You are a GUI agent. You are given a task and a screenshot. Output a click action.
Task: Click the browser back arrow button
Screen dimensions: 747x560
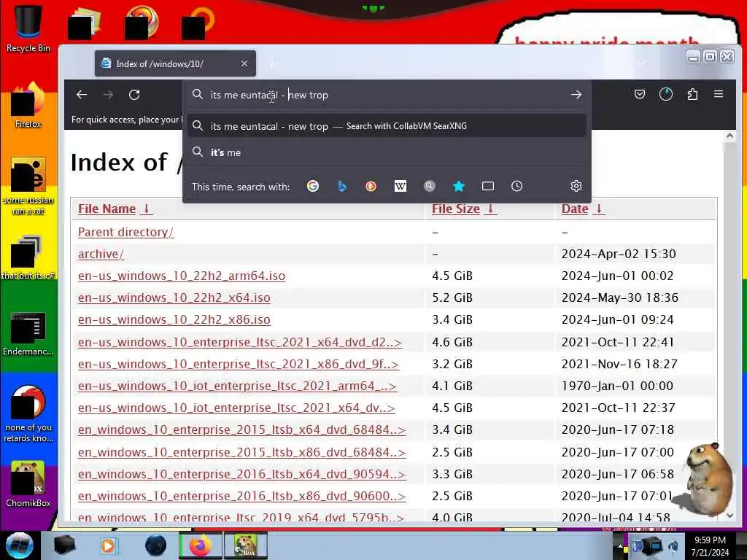(82, 95)
